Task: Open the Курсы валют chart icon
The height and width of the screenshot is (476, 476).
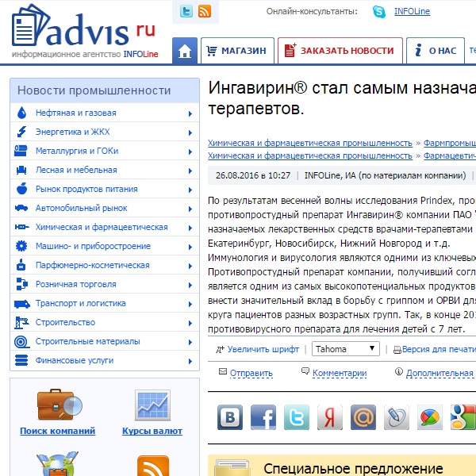Action: [x=152, y=405]
